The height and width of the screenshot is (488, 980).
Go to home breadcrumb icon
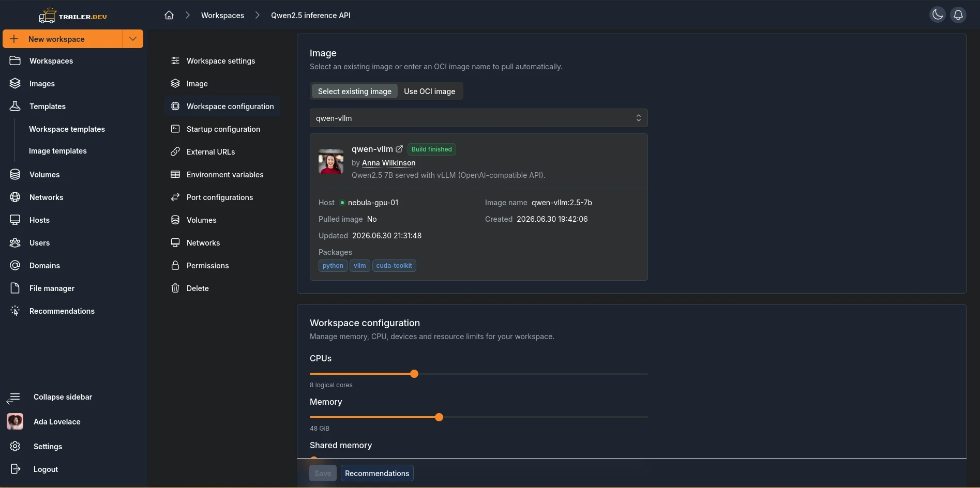pyautogui.click(x=169, y=15)
